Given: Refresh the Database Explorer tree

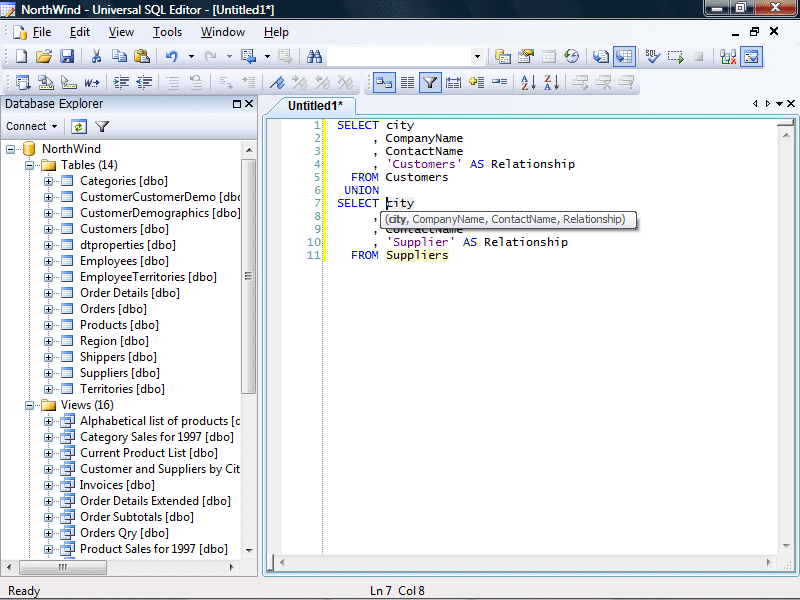Looking at the screenshot, I should pos(79,127).
